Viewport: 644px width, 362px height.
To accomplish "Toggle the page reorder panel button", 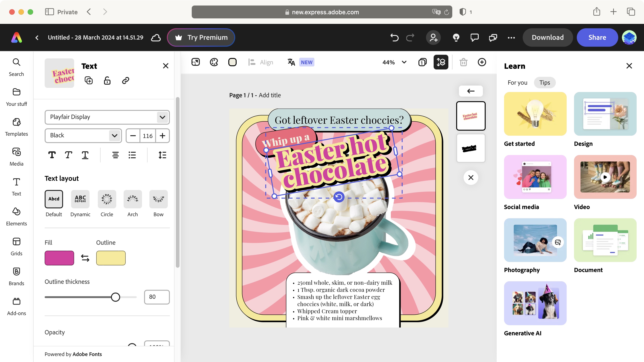I will coord(441,62).
